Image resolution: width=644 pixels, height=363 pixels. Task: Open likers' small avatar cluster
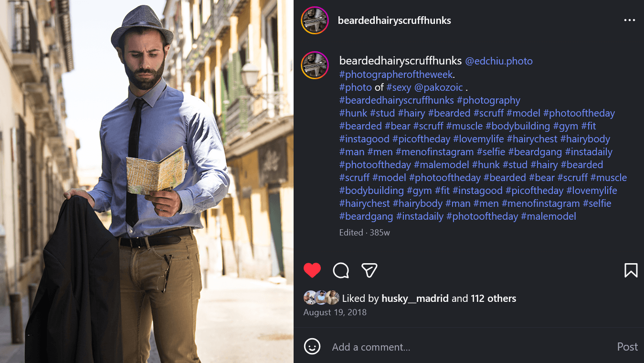pos(321,298)
